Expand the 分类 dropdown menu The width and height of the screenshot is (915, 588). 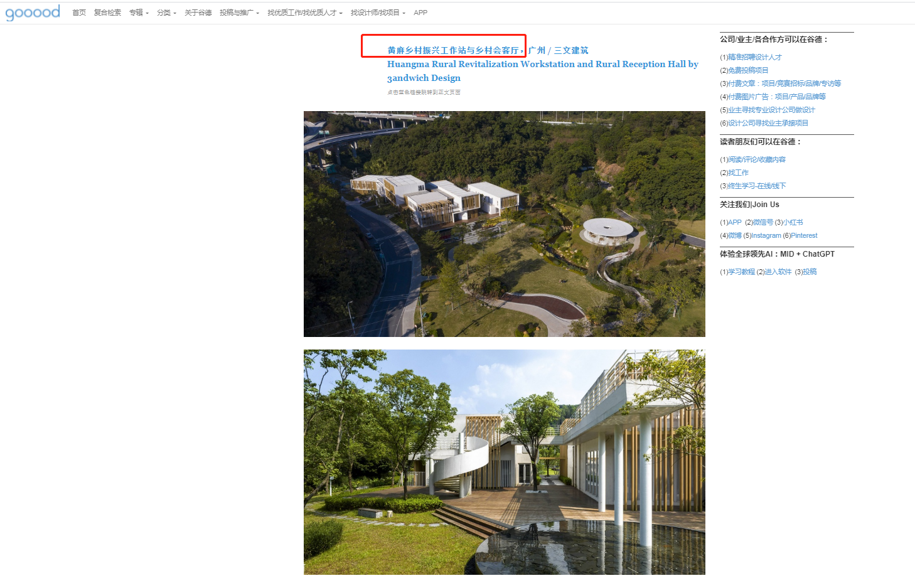tap(166, 13)
